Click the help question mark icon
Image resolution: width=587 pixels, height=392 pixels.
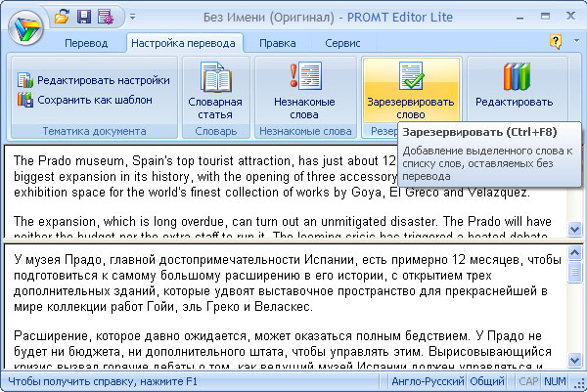point(556,41)
